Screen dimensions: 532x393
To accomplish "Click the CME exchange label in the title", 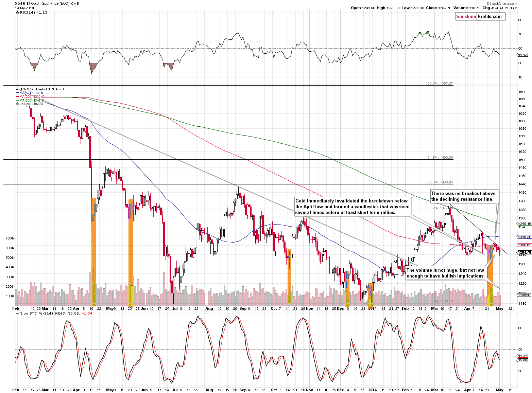I will pos(75,3).
